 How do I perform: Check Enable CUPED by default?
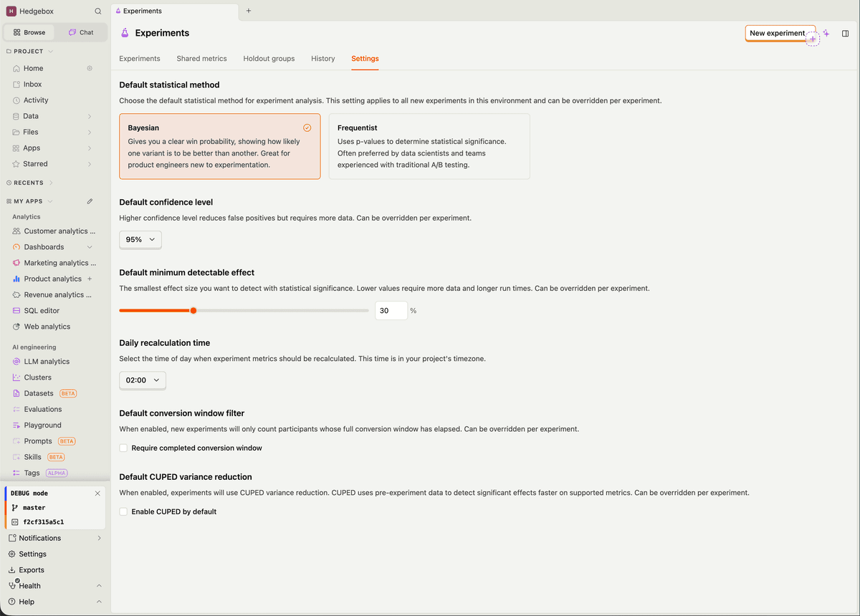[123, 512]
